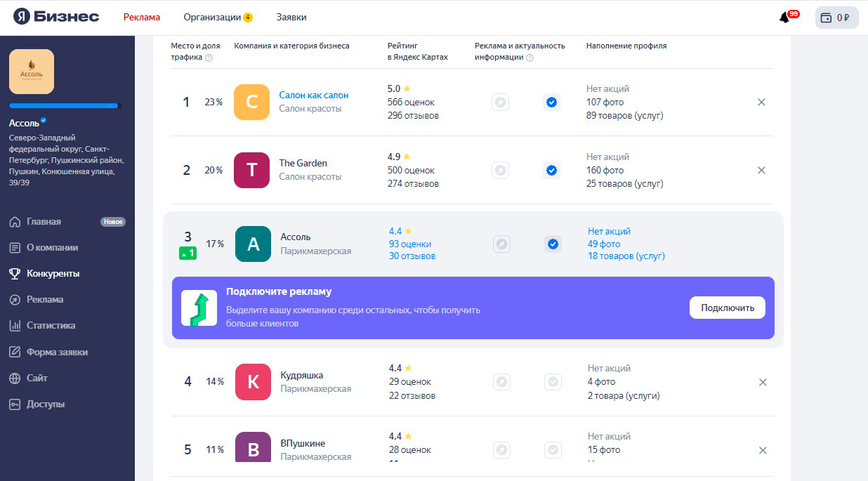
Task: Click the grayed advertising icon in Кудряшка row
Action: point(501,381)
